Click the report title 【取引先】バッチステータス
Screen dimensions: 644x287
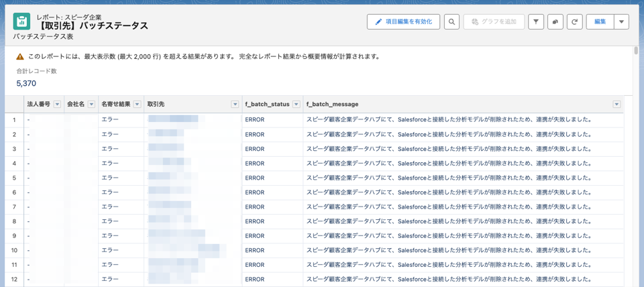(92, 26)
